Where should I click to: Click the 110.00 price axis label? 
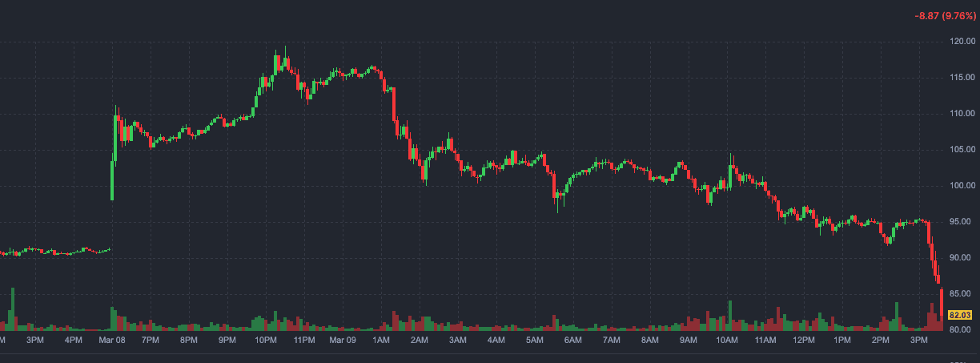coord(961,114)
